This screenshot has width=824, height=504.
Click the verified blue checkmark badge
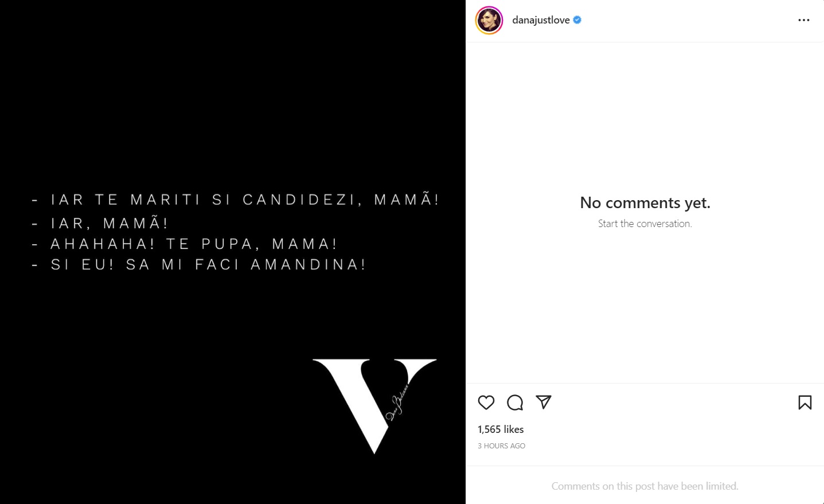click(577, 19)
